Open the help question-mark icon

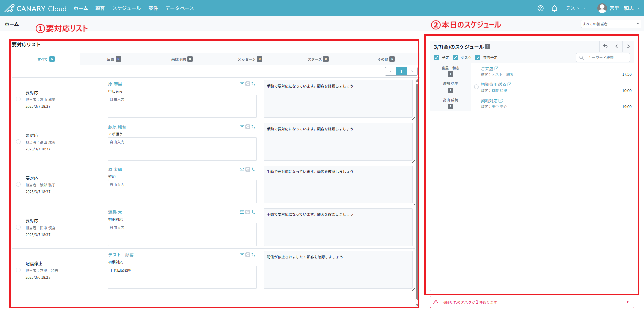coord(541,8)
